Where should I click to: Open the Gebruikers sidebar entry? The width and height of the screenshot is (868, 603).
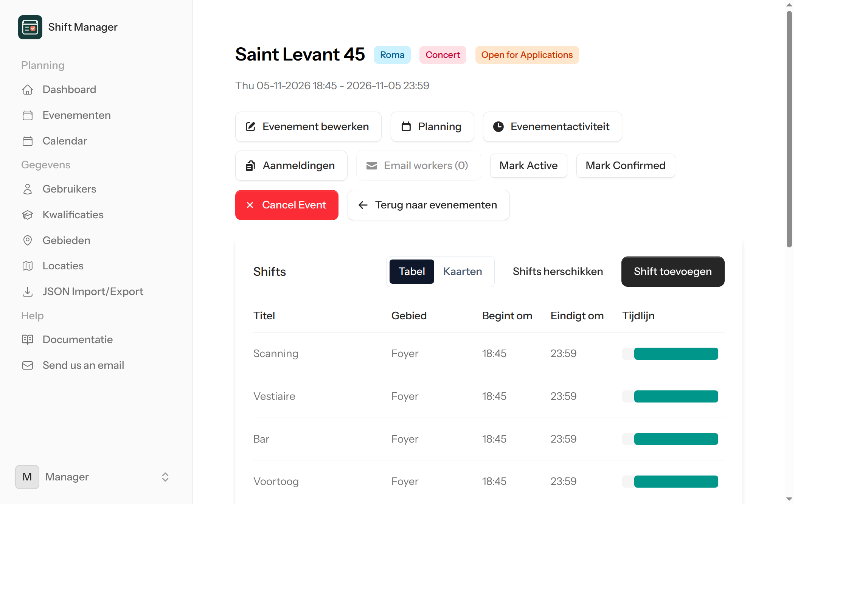96,189
